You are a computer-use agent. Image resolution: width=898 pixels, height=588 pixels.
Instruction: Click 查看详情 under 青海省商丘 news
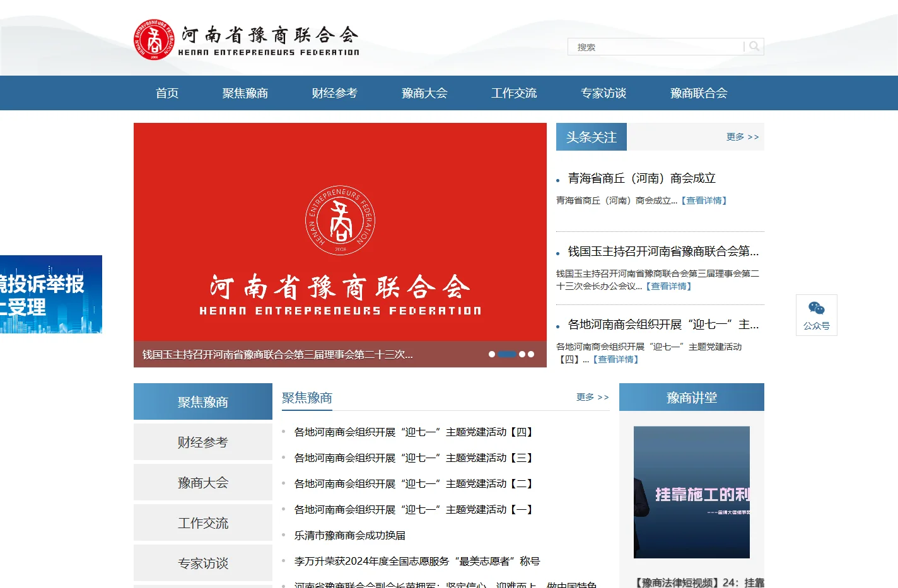(x=704, y=200)
